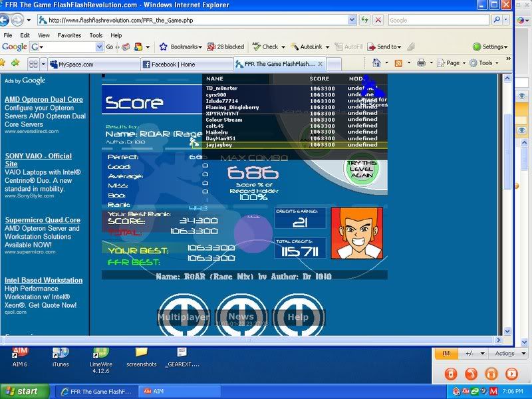Switch to the MySpace.com tab

pyautogui.click(x=94, y=65)
